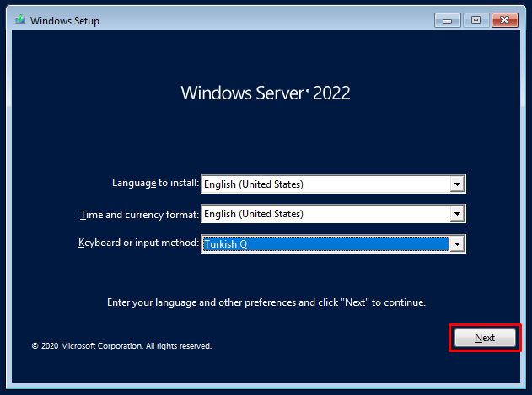The width and height of the screenshot is (532, 395).
Task: Expand the Language to install dropdown arrow
Action: (457, 184)
